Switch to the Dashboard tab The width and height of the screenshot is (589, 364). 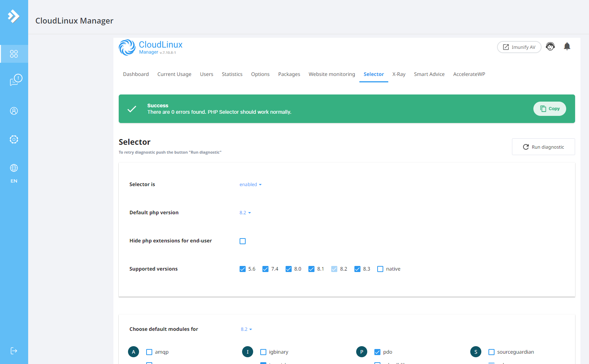point(136,74)
